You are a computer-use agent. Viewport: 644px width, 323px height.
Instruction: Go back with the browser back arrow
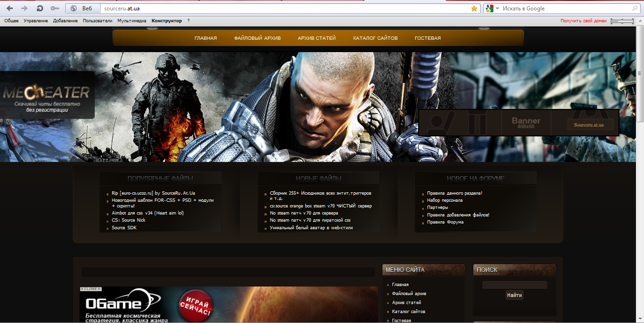9,9
